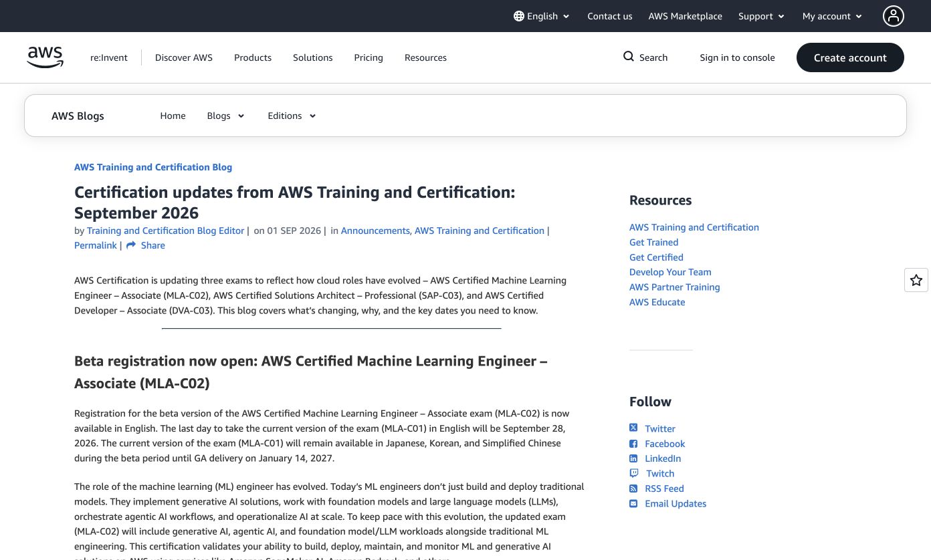Click the Resources sidebar heading
Viewport: 931px width, 560px height.
pos(660,200)
